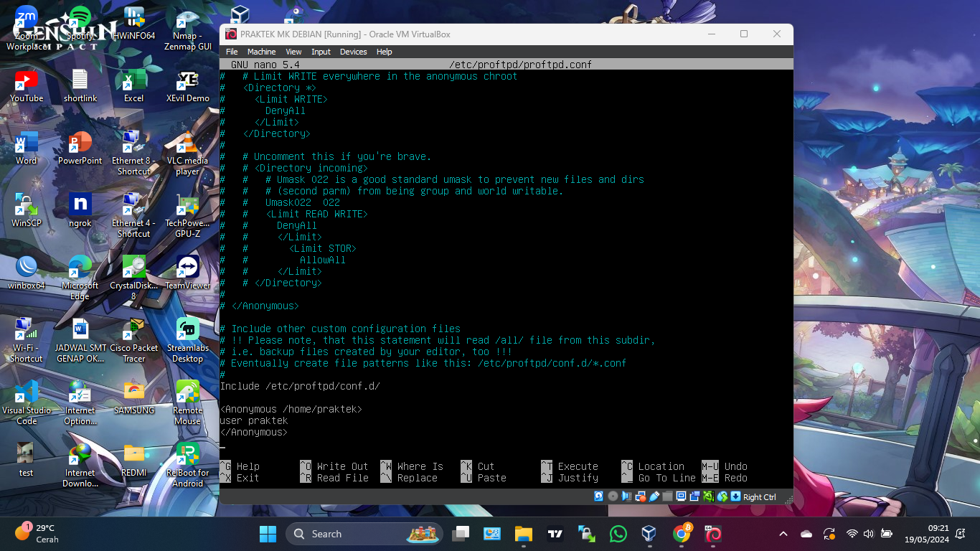Select the HWiNFO64 desktop icon
Image resolution: width=980 pixels, height=551 pixels.
point(134,24)
